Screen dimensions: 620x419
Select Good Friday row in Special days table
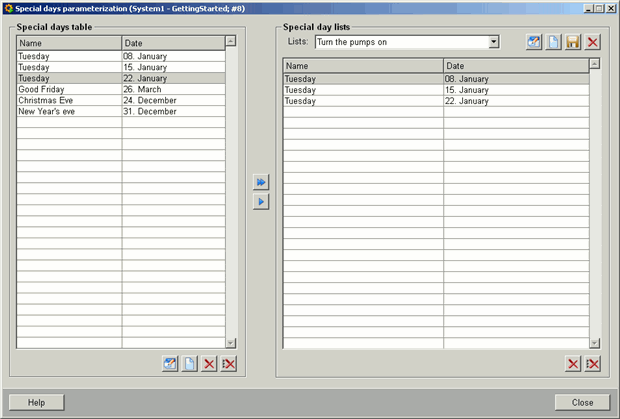click(x=69, y=89)
